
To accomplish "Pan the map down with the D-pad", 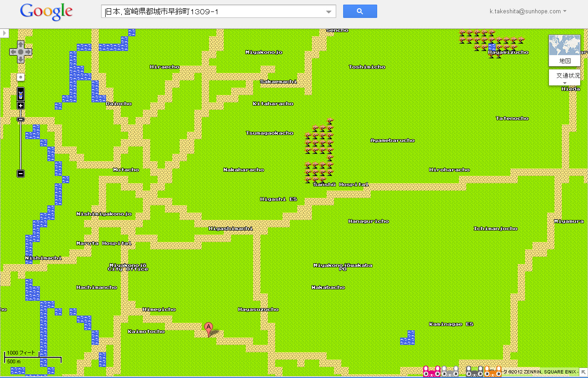I will (x=21, y=60).
